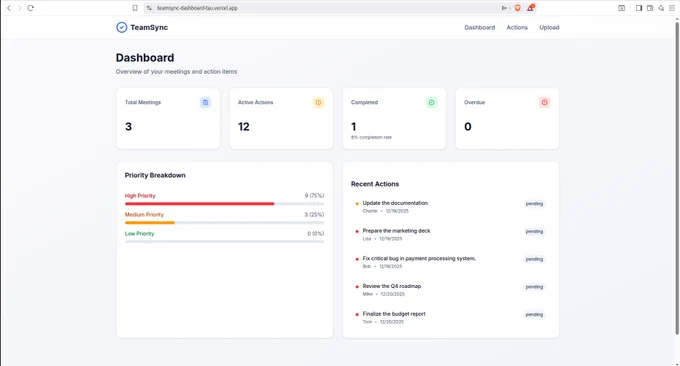This screenshot has height=366, width=680.
Task: Click the TeamSync brand name link
Action: click(x=149, y=27)
